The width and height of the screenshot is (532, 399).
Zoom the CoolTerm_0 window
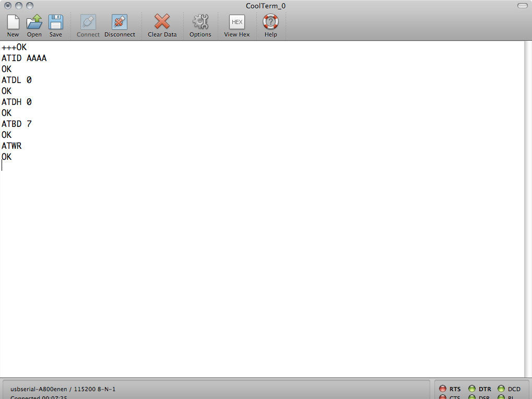(30, 6)
